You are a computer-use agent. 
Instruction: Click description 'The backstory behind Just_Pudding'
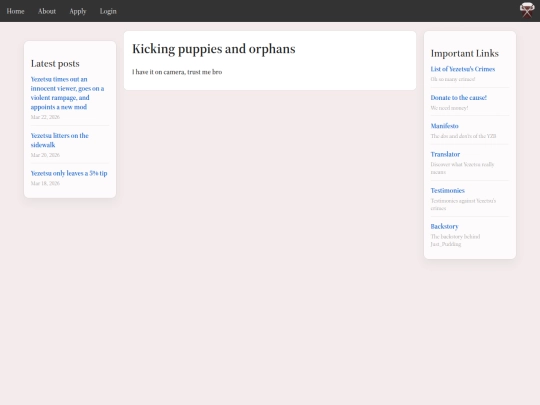455,240
